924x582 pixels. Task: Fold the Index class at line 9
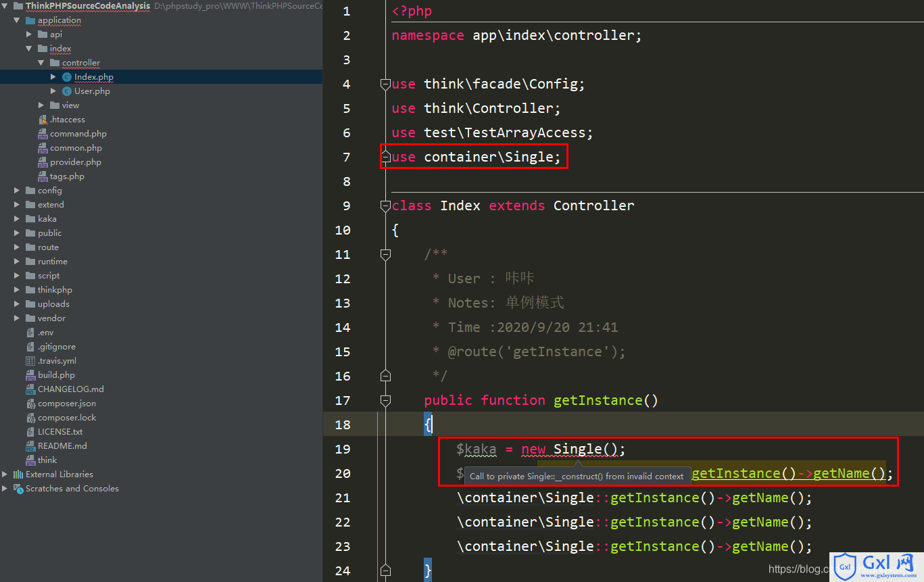click(x=385, y=205)
